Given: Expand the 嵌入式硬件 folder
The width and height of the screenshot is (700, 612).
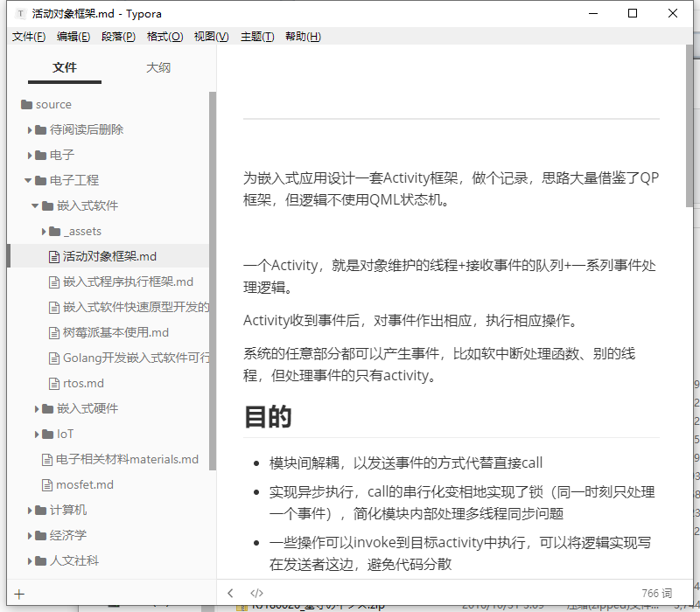Looking at the screenshot, I should click(37, 409).
